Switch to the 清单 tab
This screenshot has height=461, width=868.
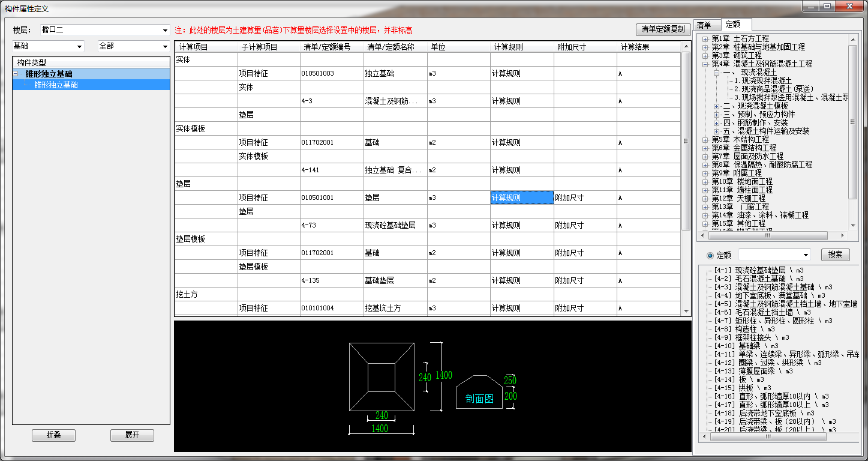[x=703, y=25]
